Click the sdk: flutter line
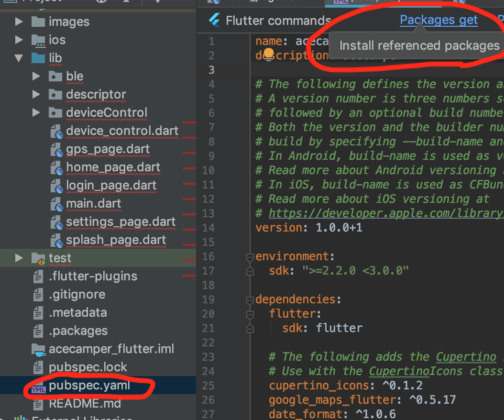 (322, 328)
